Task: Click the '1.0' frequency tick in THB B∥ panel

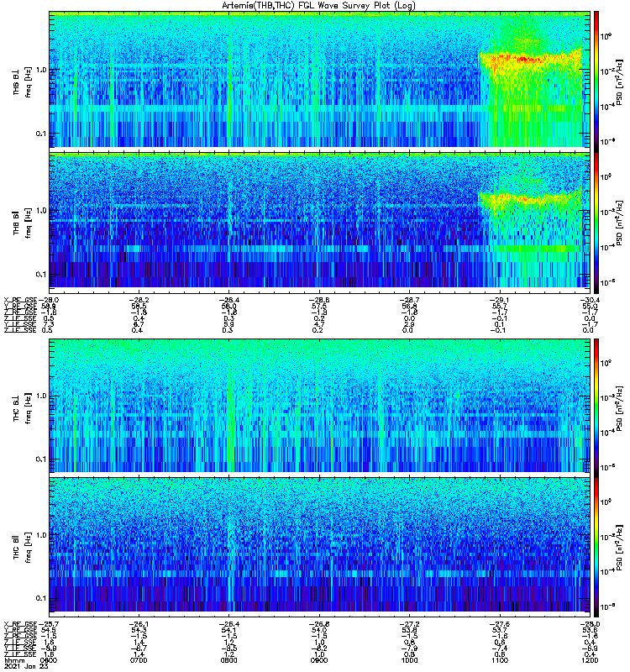Action: click(x=41, y=211)
